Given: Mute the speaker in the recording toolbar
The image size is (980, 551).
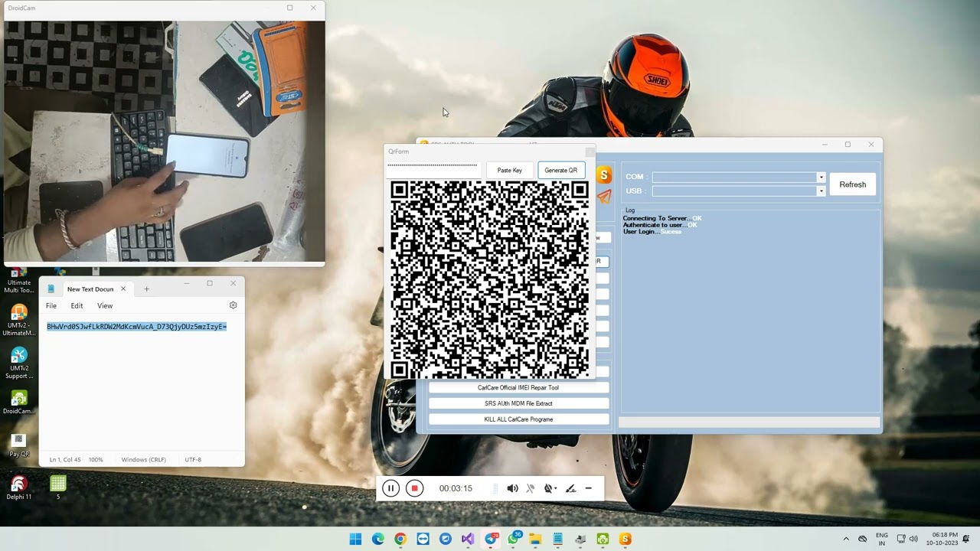Looking at the screenshot, I should pos(512,487).
